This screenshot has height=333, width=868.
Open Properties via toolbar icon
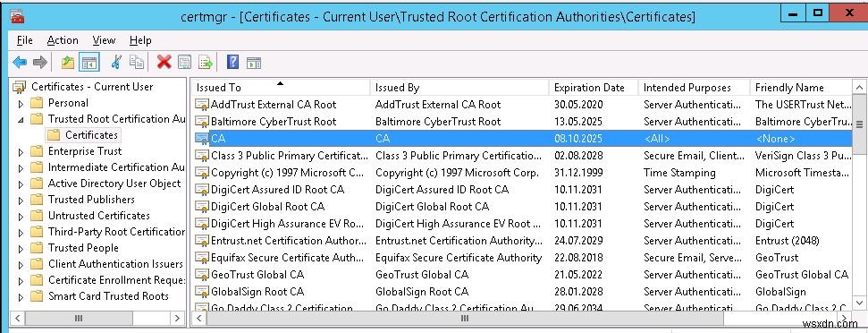pos(184,62)
